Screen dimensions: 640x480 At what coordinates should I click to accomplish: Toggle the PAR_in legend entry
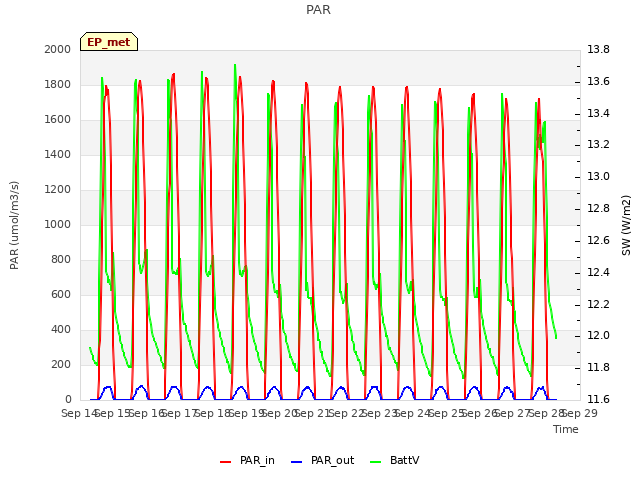(x=247, y=461)
